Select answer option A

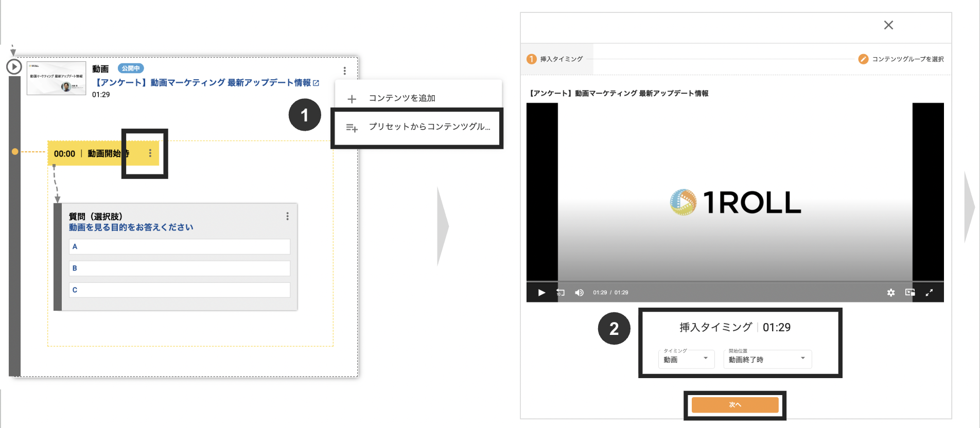180,247
